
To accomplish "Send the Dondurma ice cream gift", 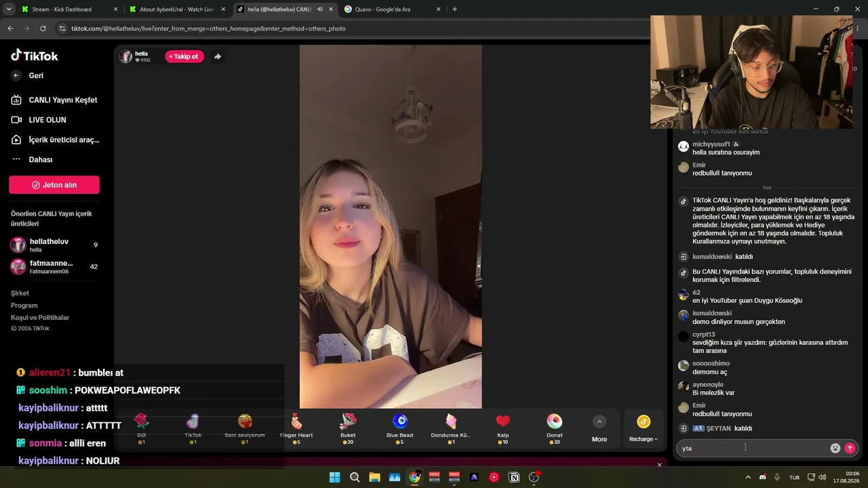I will [451, 430].
